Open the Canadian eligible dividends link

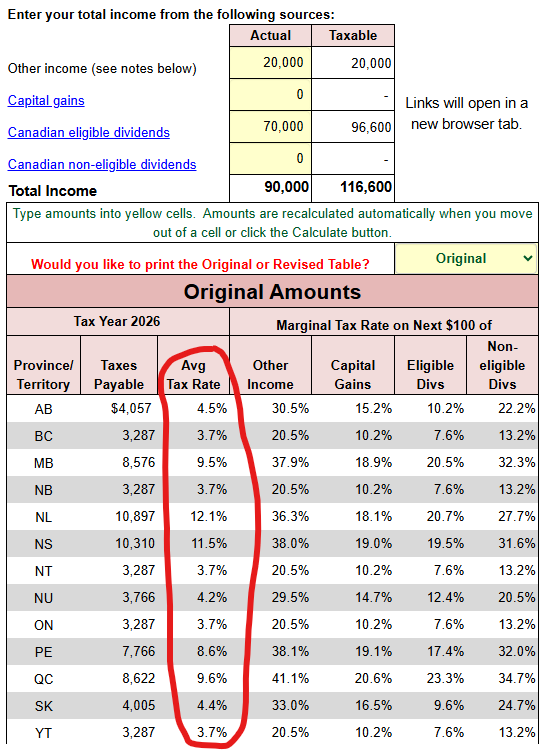coord(88,132)
